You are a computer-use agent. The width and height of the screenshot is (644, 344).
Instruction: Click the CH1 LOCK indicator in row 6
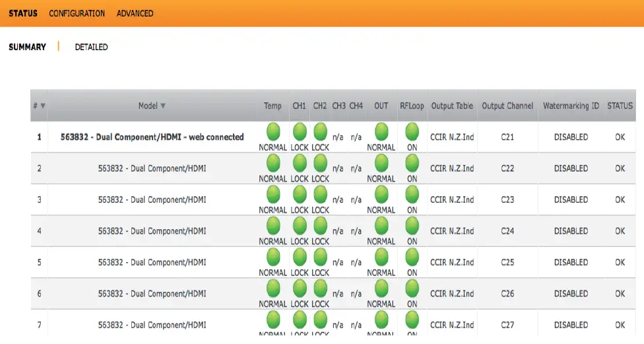pos(300,289)
